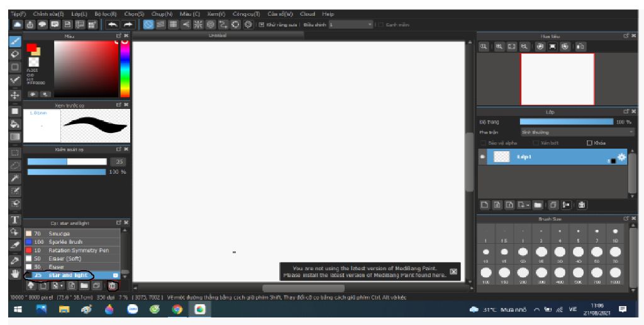Zoom out using Navigator magnifier minus
This screenshot has height=325, width=644.
point(524,47)
